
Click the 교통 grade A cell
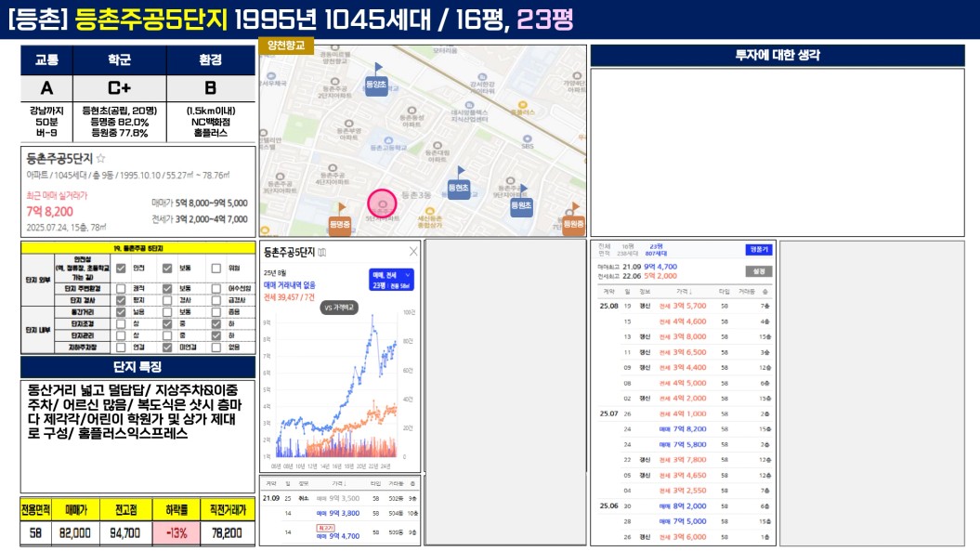coord(46,88)
